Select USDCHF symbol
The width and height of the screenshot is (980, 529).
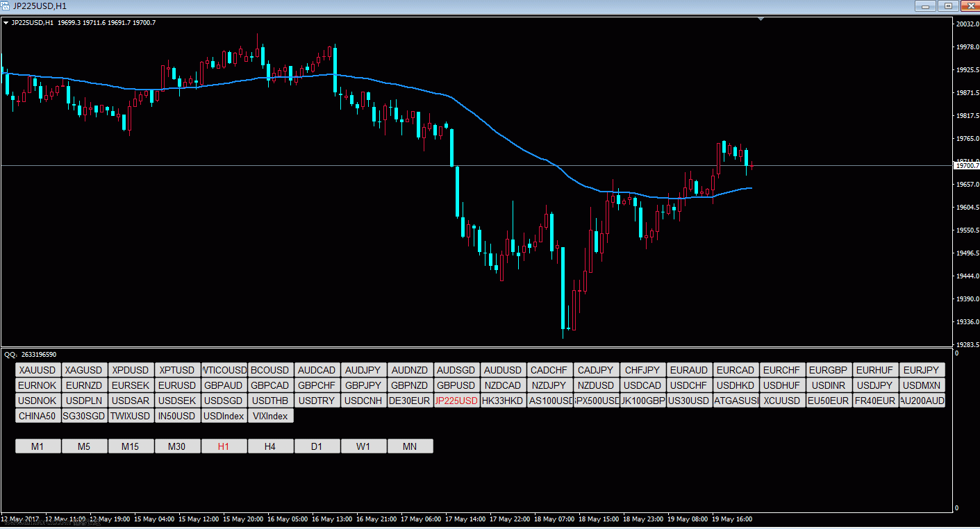689,385
